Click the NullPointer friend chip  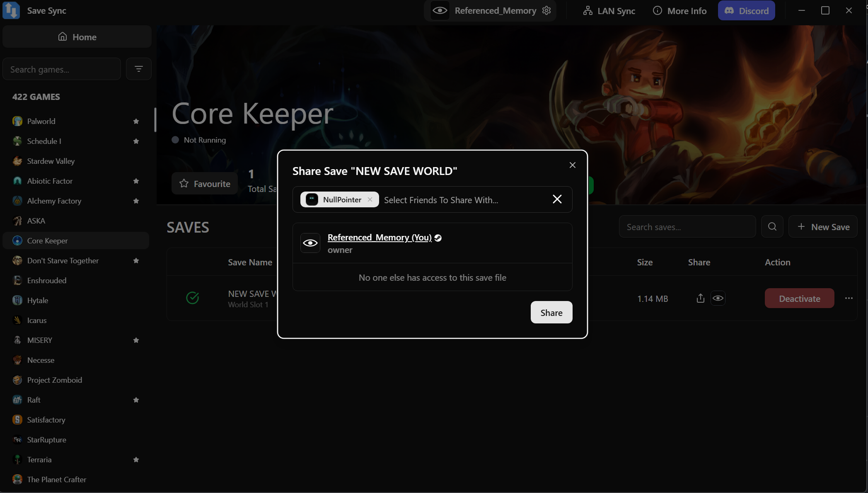coord(339,199)
